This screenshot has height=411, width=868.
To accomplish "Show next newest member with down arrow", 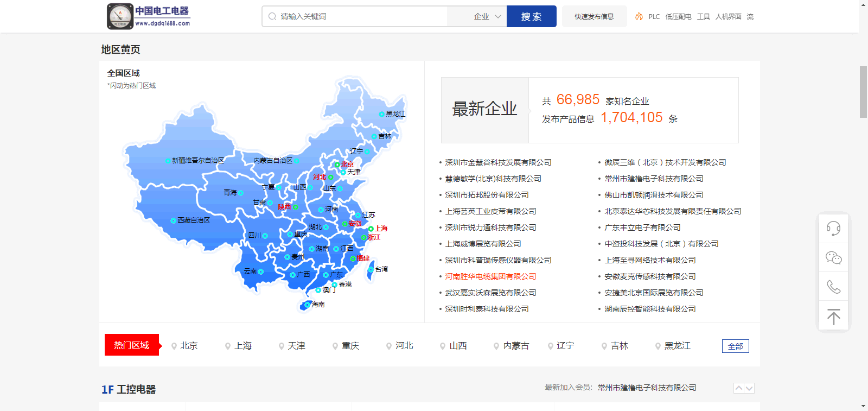I will point(749,388).
